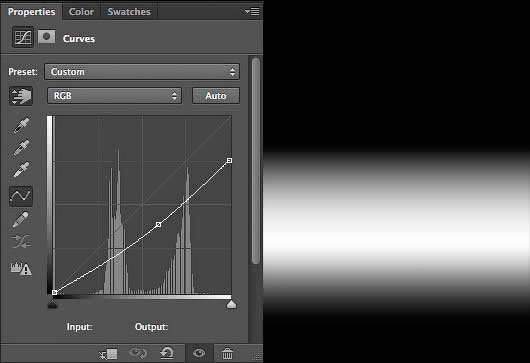Activate the on-image targeted adjustment hand tool
This screenshot has width=530, height=363.
pos(21,96)
